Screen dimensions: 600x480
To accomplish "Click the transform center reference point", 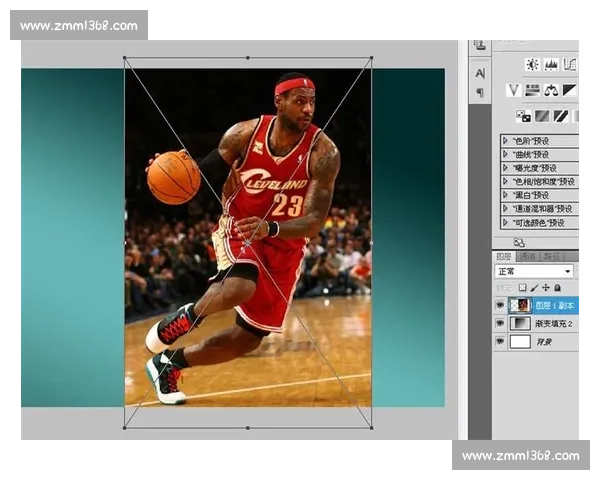I will click(x=248, y=243).
